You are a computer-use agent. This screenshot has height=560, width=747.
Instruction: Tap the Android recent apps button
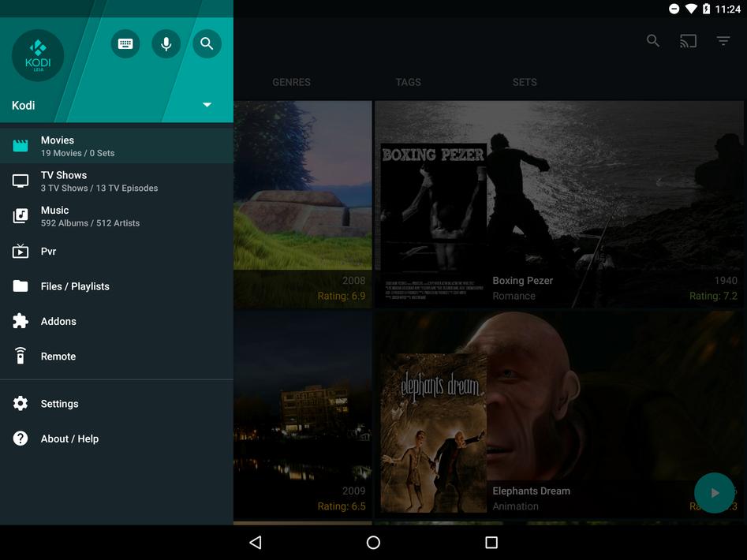tap(491, 543)
